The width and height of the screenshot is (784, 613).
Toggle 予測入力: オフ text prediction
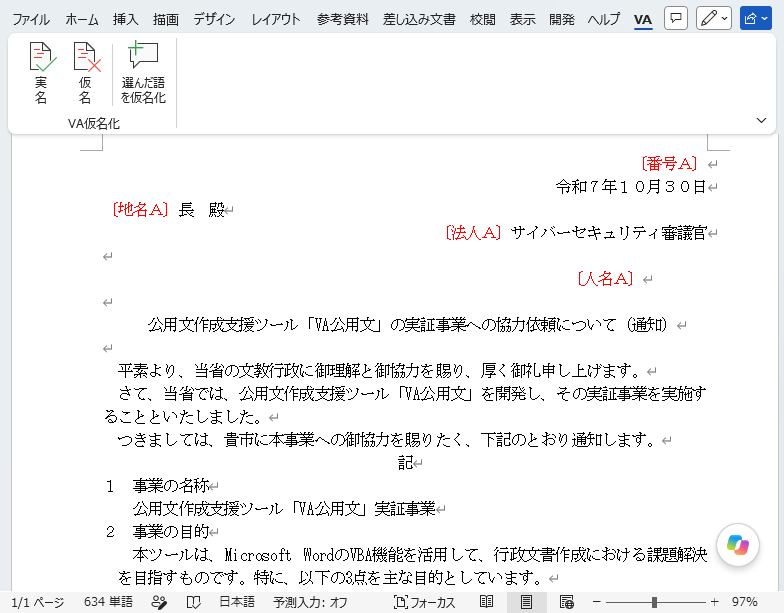pos(310,602)
